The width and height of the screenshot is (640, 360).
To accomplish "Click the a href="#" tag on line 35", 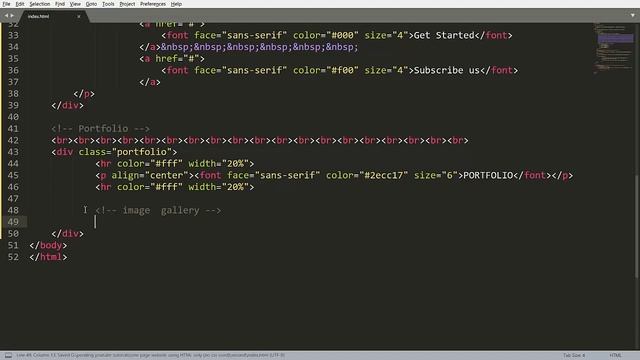I will tap(172, 59).
